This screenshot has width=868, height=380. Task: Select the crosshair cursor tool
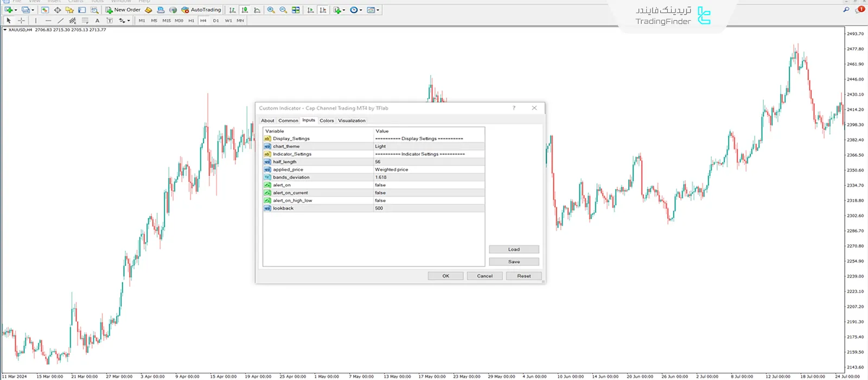pyautogui.click(x=21, y=21)
